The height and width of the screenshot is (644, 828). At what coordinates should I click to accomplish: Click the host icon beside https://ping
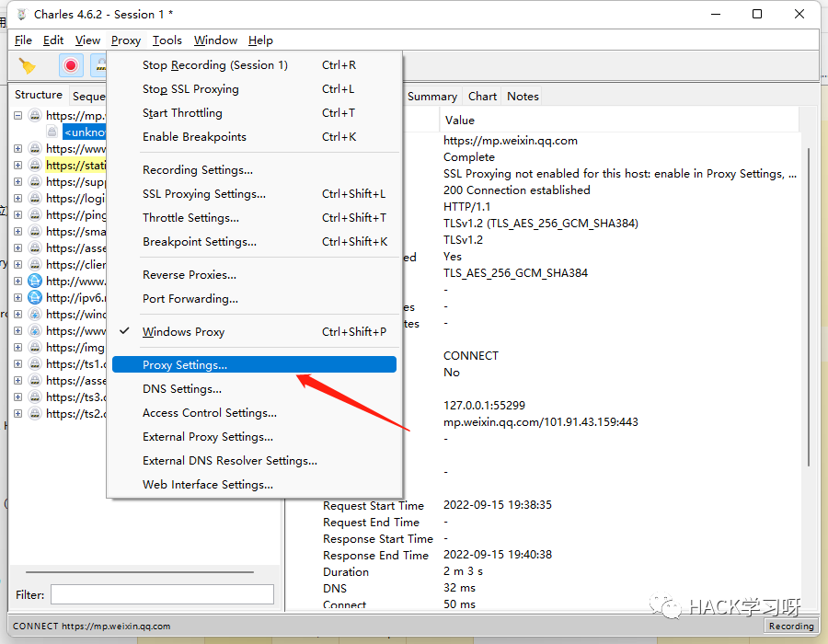point(35,214)
